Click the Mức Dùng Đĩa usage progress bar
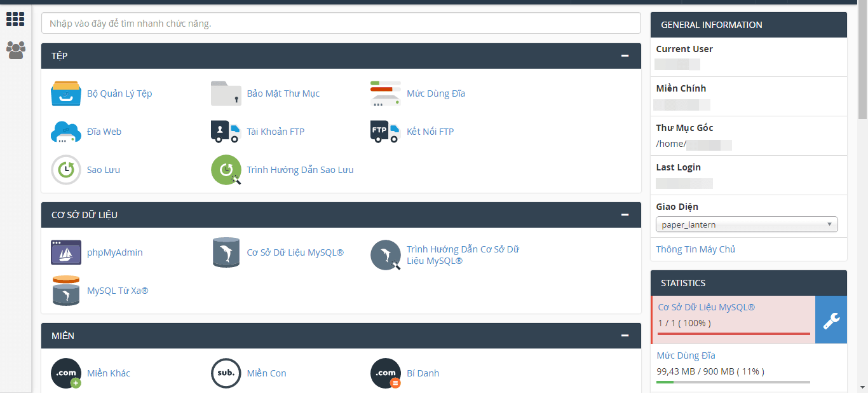This screenshot has width=868, height=393. (x=733, y=382)
